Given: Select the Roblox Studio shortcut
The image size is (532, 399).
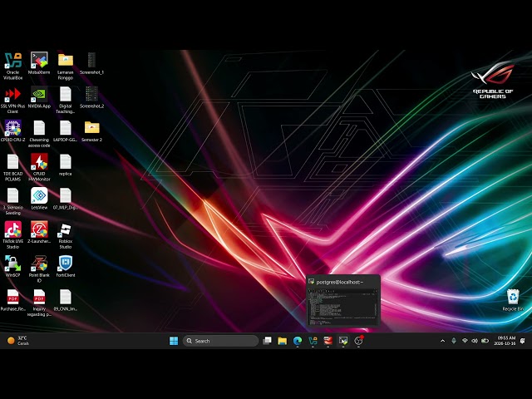Looking at the screenshot, I should click(66, 234).
